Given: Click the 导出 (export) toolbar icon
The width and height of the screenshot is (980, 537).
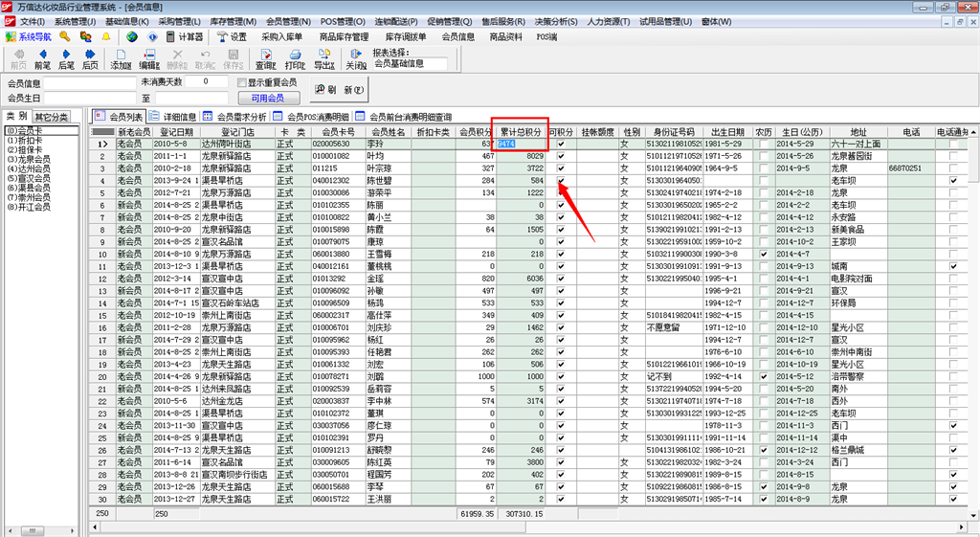Looking at the screenshot, I should pos(324,59).
